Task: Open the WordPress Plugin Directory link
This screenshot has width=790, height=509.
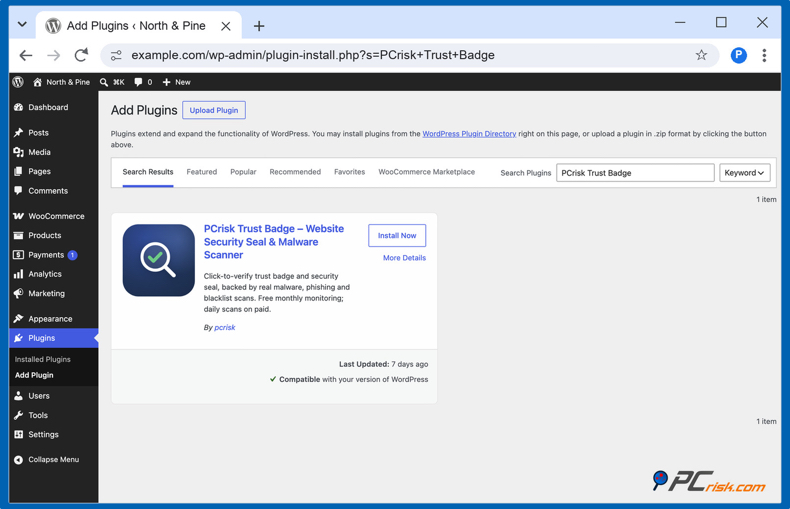Action: (x=469, y=134)
